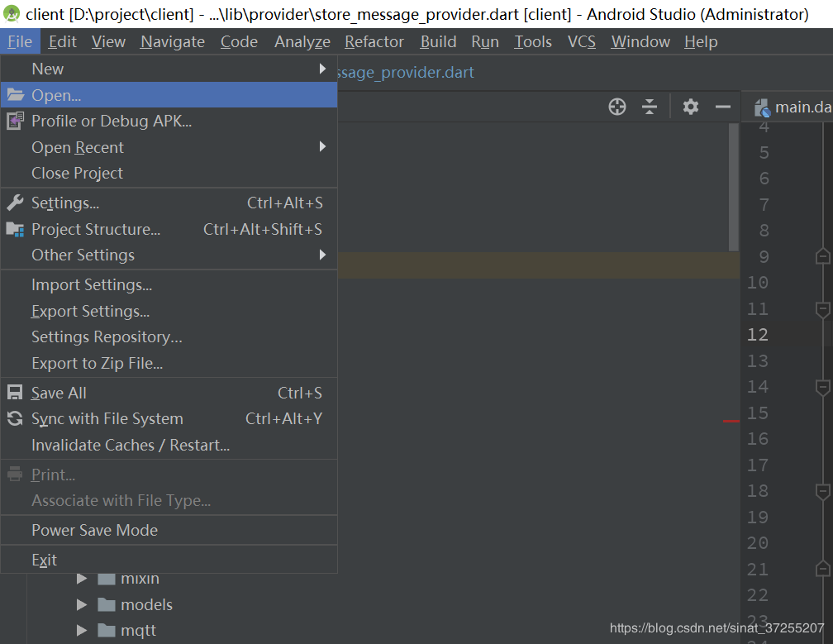The width and height of the screenshot is (833, 644).
Task: Open the Tools menu
Action: tap(533, 41)
